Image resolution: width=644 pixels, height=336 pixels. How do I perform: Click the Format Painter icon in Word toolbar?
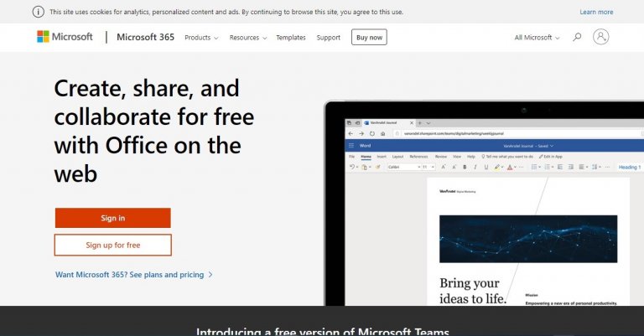(378, 167)
